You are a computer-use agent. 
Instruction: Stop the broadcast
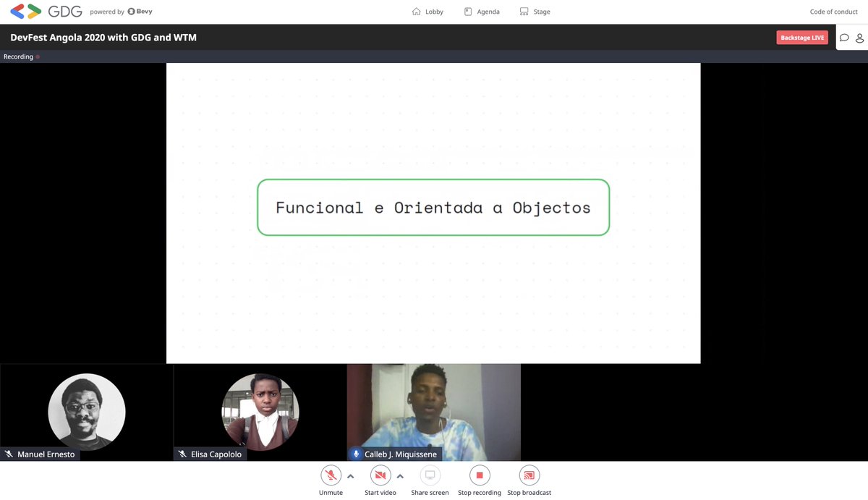[529, 475]
